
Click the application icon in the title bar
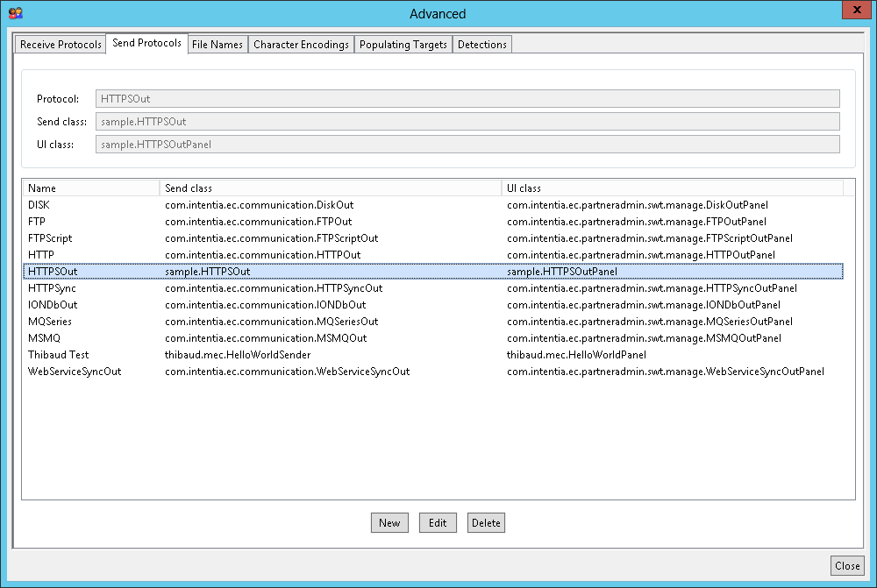click(14, 13)
